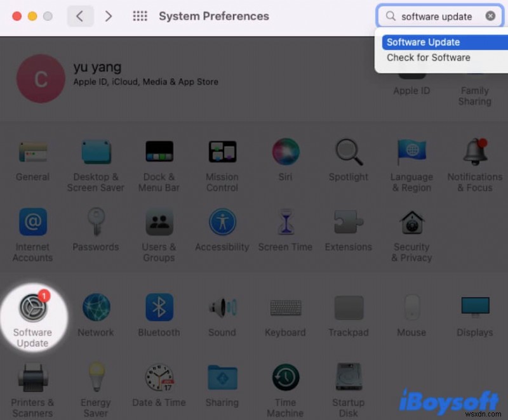Clear the search field with the x button
508x420 pixels.
point(491,16)
